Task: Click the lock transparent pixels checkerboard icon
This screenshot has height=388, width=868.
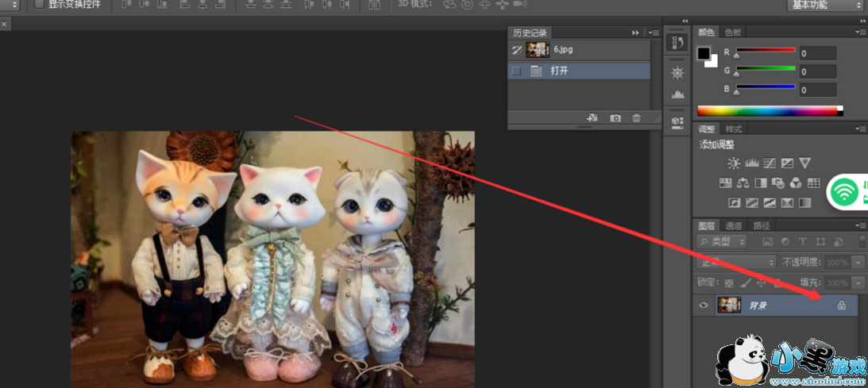Action: pos(729,282)
